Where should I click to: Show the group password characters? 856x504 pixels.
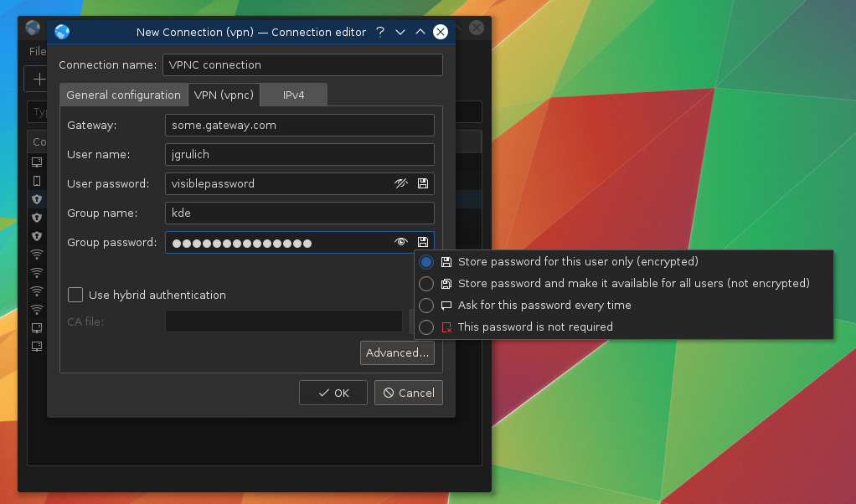(x=401, y=243)
